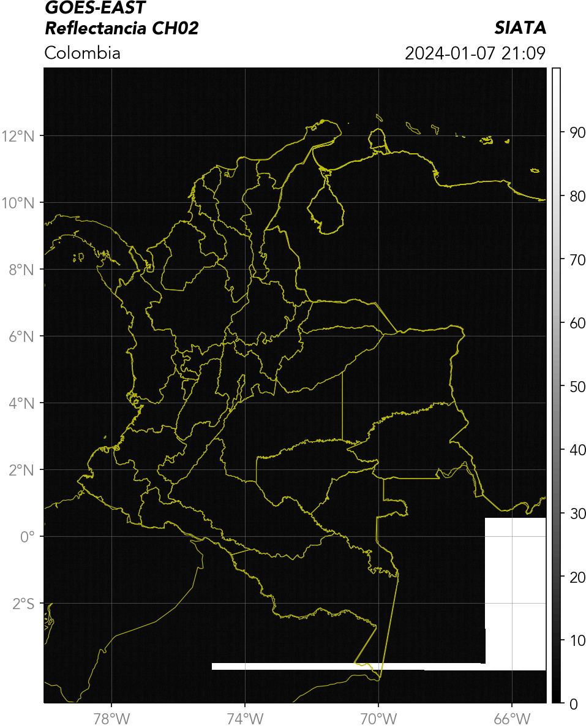The height and width of the screenshot is (728, 586).
Task: Click the 78°W longitude label
Action: 111,719
